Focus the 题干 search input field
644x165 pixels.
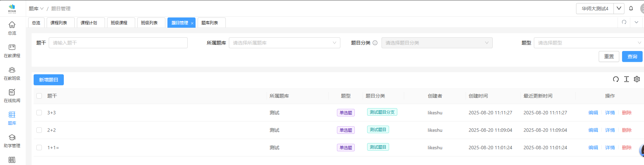point(118,43)
